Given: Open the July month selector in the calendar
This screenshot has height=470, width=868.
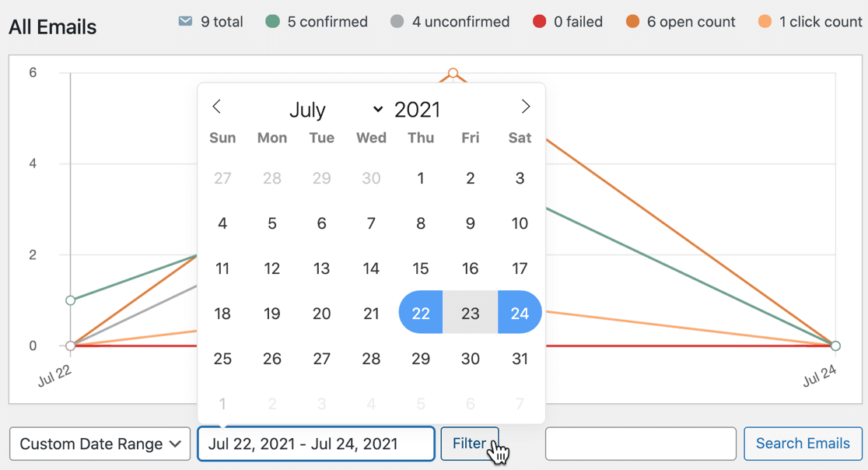Looking at the screenshot, I should coord(314,109).
